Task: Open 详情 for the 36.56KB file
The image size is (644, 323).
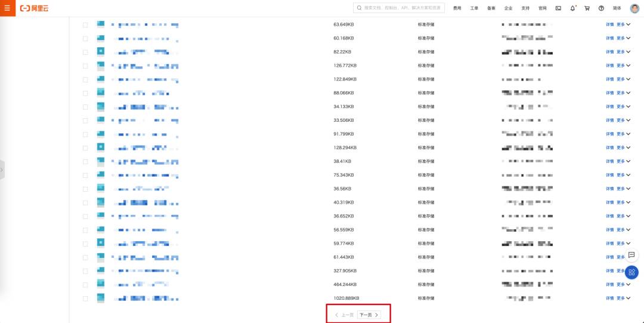Action: [610, 189]
